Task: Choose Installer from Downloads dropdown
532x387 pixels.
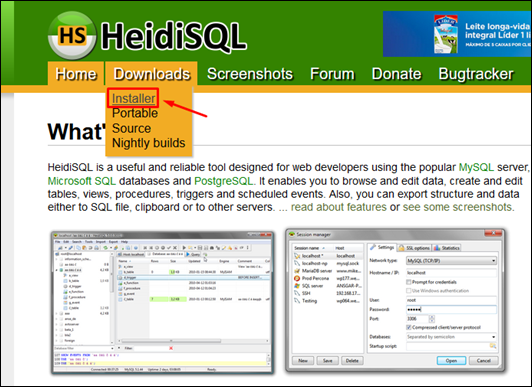Action: pos(133,98)
